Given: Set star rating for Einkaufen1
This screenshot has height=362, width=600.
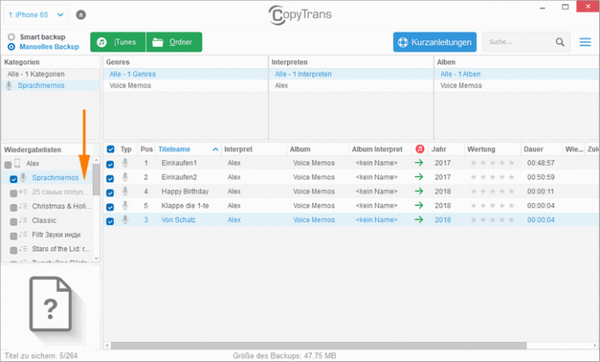Looking at the screenshot, I should [492, 163].
